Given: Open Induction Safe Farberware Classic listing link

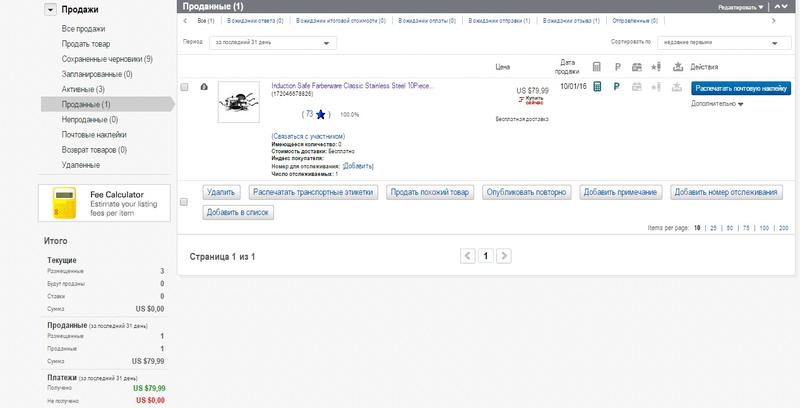Looking at the screenshot, I should tap(353, 86).
